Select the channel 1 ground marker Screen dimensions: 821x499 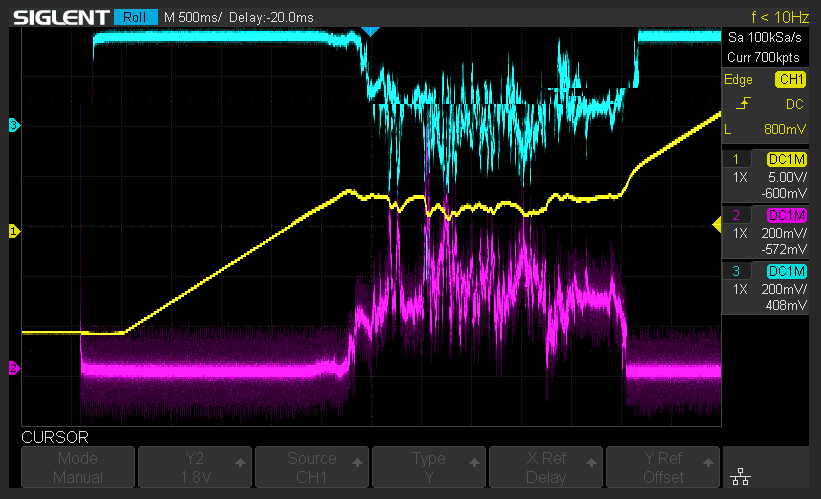tap(14, 231)
